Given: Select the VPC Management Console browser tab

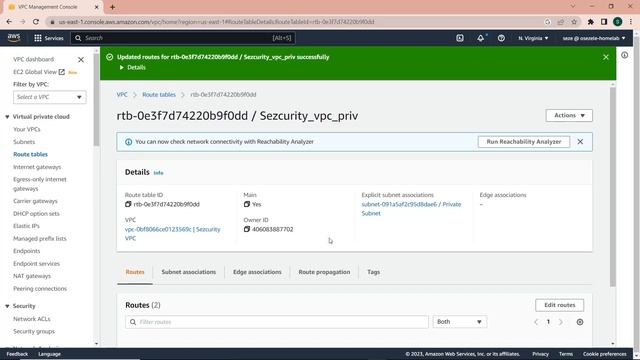Looking at the screenshot, I should click(53, 7).
